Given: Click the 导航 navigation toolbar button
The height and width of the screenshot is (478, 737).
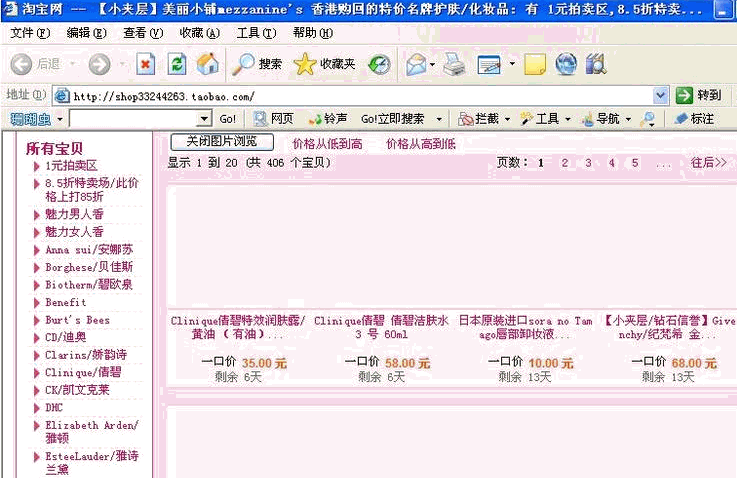Looking at the screenshot, I should click(600, 119).
